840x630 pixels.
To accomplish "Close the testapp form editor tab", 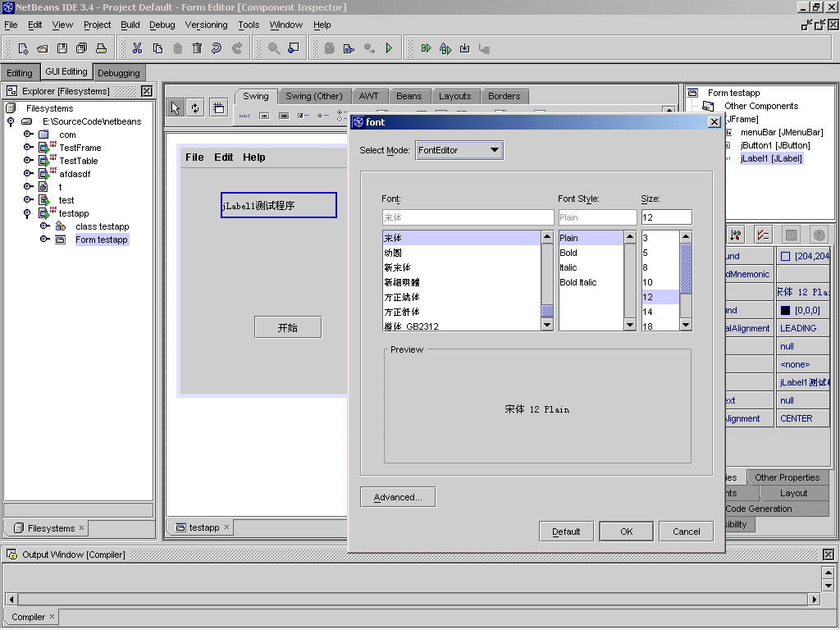I will pos(226,527).
